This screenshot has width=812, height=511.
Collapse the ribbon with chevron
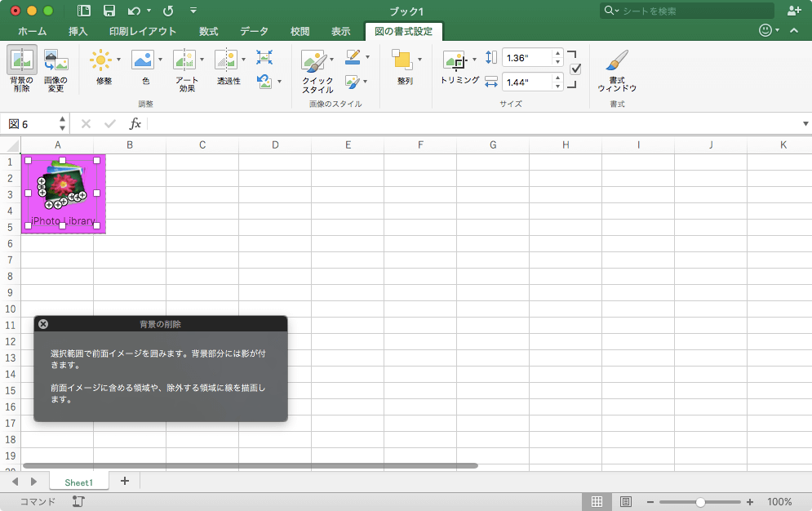pos(794,30)
